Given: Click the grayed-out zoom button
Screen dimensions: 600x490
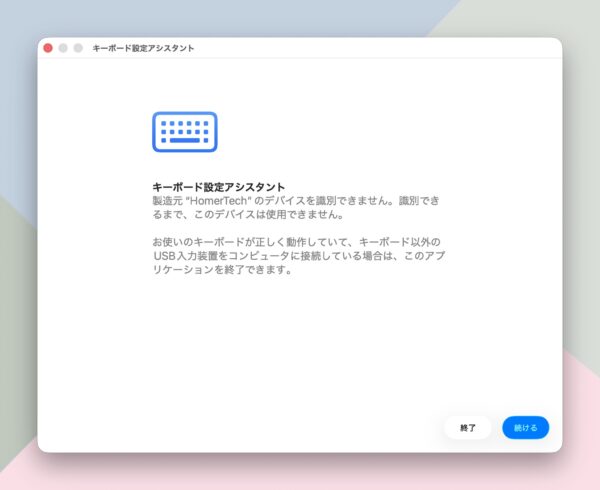Looking at the screenshot, I should [x=78, y=48].
